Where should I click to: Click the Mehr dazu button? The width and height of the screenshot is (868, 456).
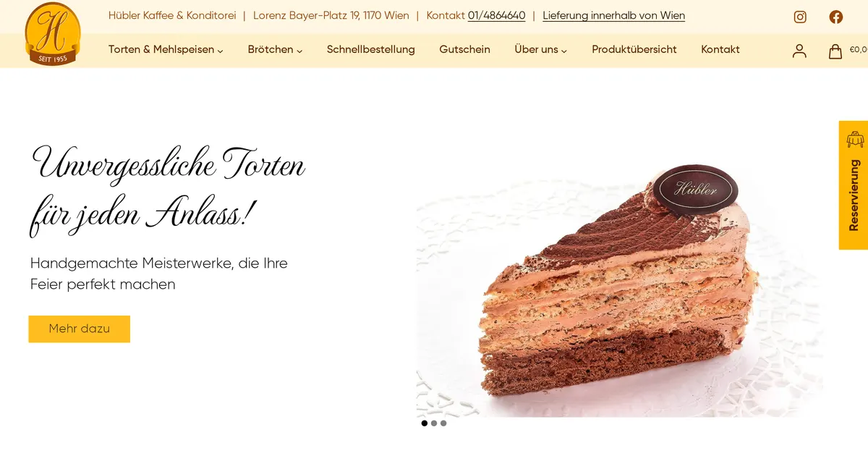(x=80, y=329)
